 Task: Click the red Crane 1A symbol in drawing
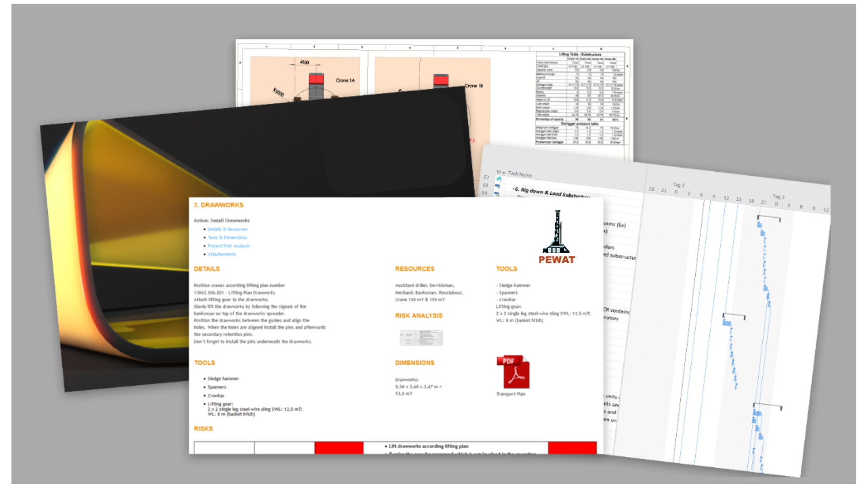(x=316, y=80)
